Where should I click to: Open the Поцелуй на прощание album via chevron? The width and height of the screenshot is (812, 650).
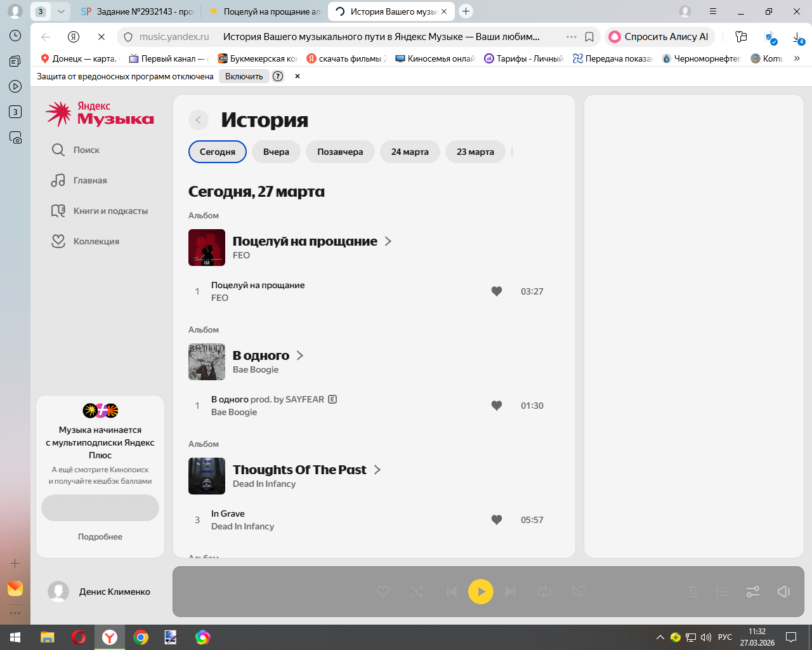pos(388,241)
